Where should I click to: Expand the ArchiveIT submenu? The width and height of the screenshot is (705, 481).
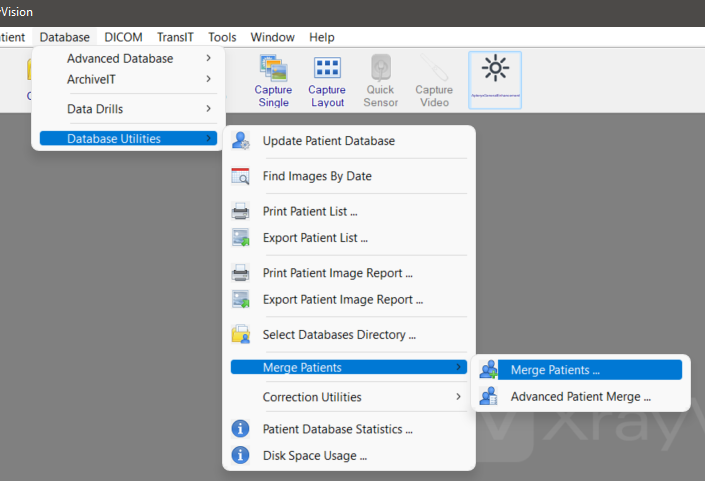129,80
